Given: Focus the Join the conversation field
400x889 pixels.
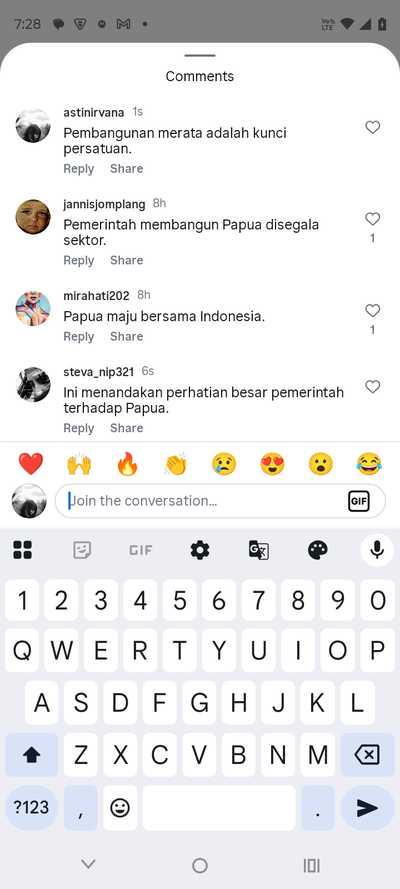Looking at the screenshot, I should point(206,501).
